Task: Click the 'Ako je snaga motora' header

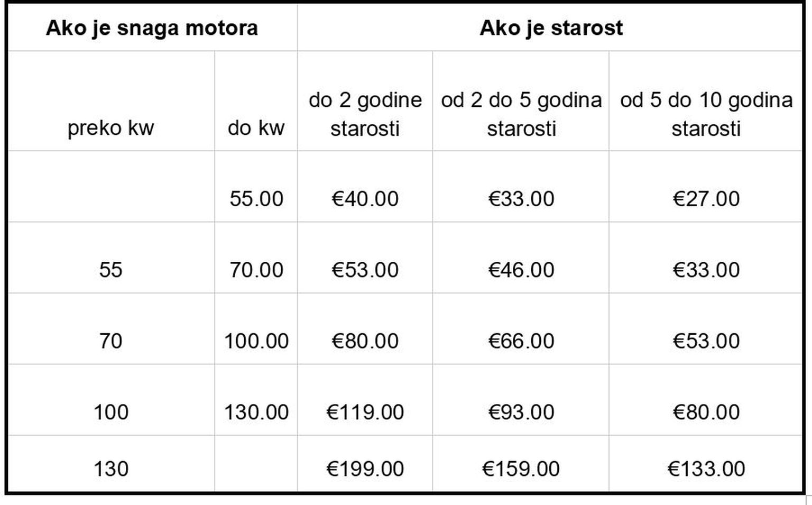Action: click(152, 28)
